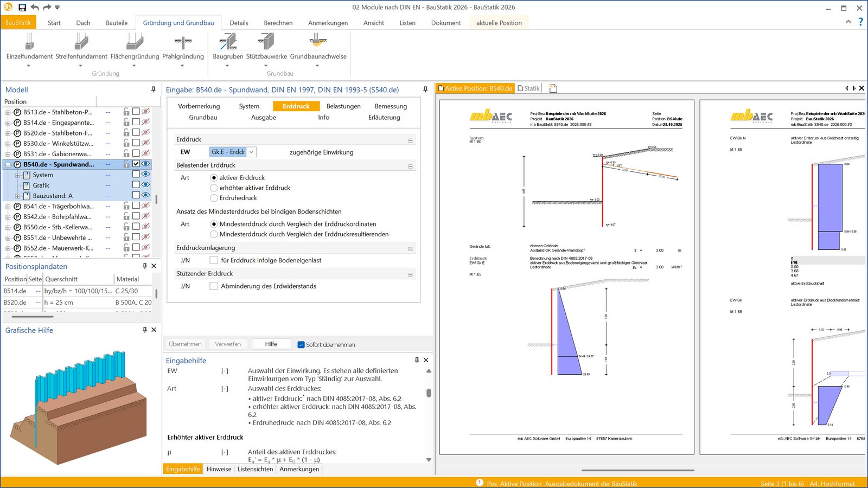Expand the B541.de Trägerbohlwand tree node

(8, 207)
